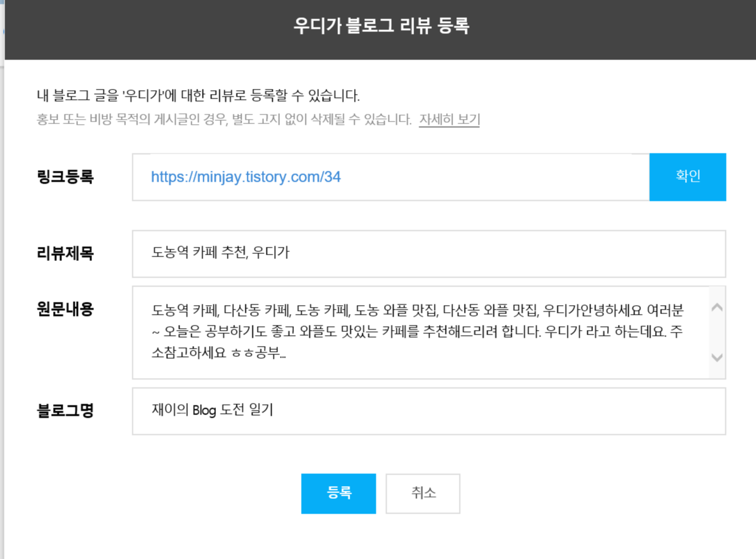Click the blue 등록 button
Image resolution: width=756 pixels, height=559 pixels.
pyautogui.click(x=339, y=493)
